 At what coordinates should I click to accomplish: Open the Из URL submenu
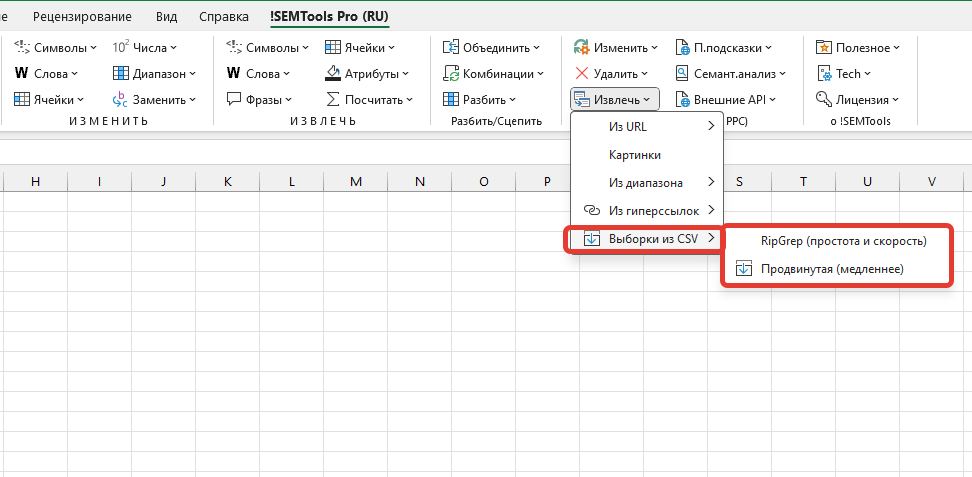(x=647, y=127)
